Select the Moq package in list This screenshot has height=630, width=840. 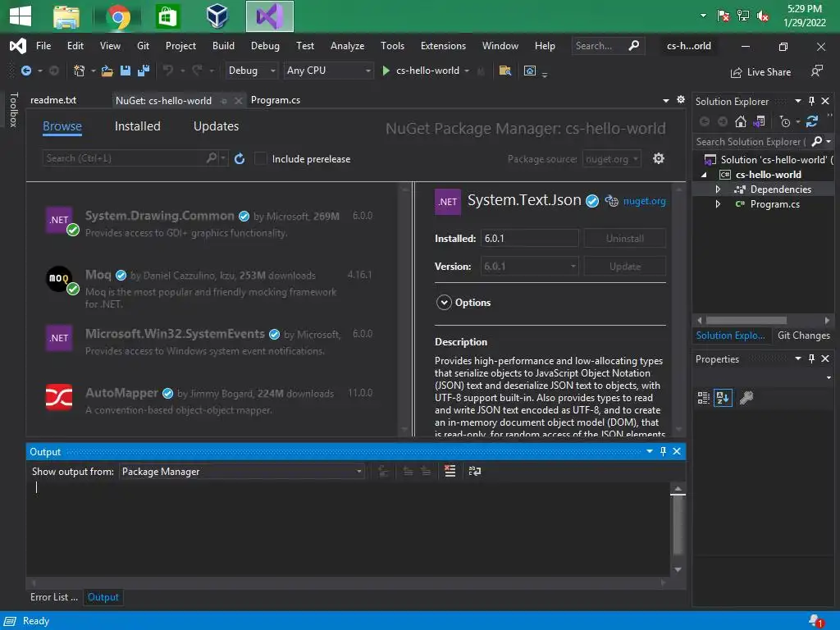click(x=212, y=288)
